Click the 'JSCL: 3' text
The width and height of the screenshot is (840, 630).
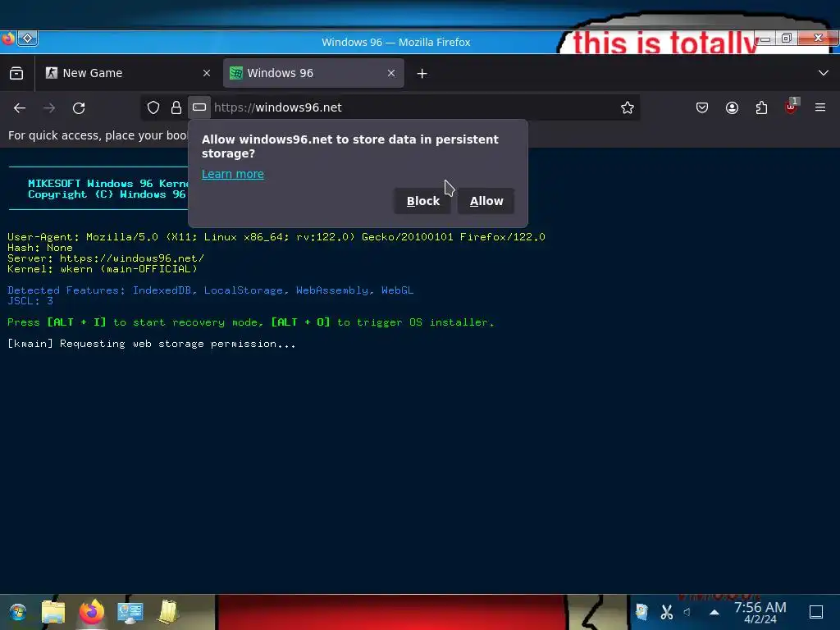point(30,301)
